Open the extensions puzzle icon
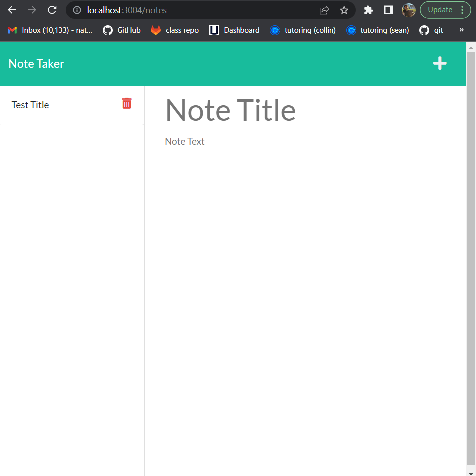Screen dimensions: 476x476 tap(368, 10)
